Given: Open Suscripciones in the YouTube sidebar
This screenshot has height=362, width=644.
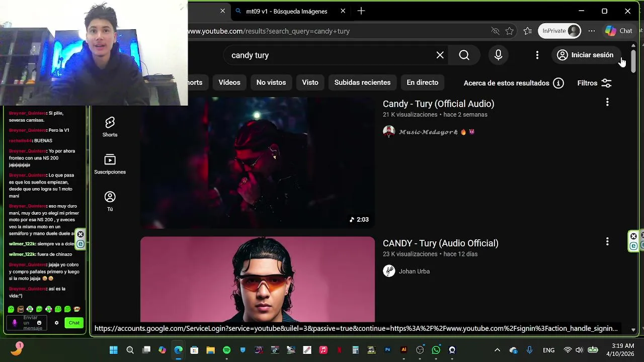Looking at the screenshot, I should pos(110,164).
